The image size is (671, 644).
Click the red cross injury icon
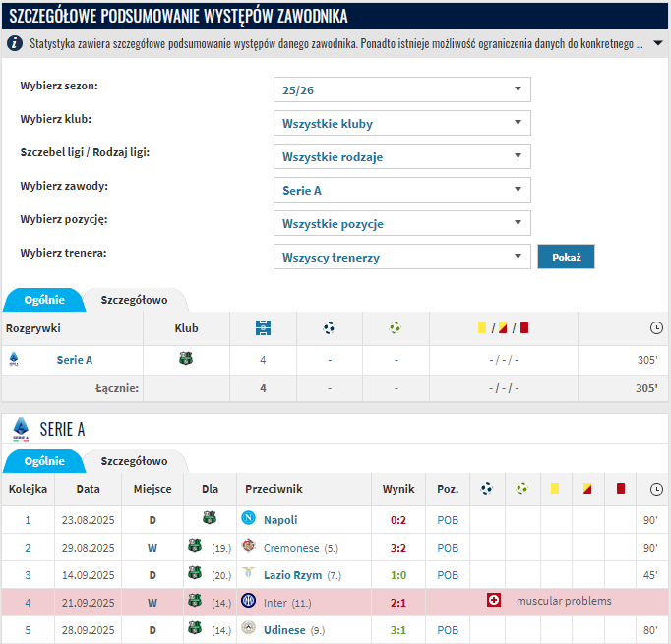coord(494,601)
